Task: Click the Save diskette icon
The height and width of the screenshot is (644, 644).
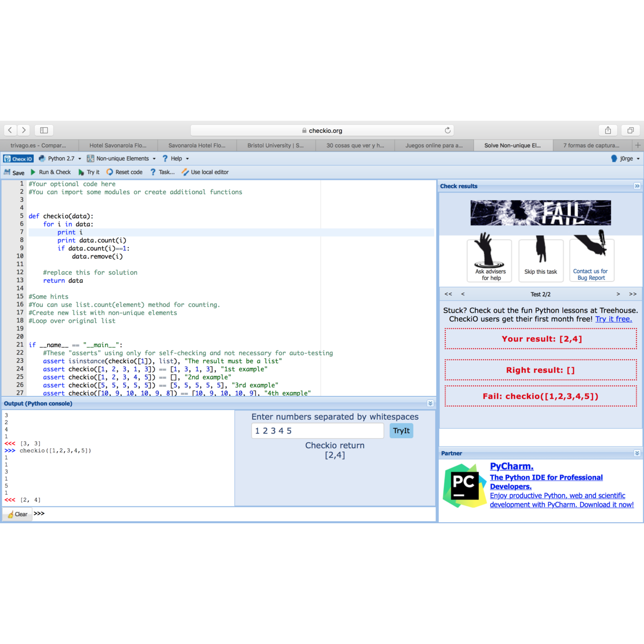Action: (9, 172)
